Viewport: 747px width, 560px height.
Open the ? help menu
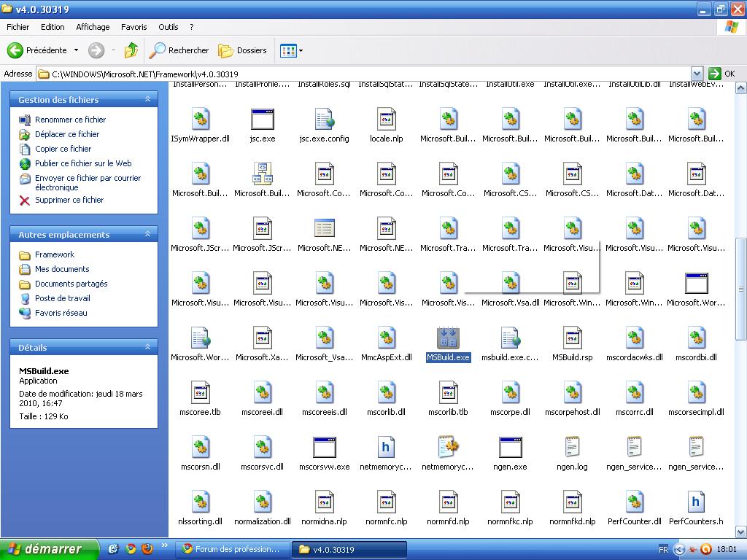pyautogui.click(x=192, y=27)
